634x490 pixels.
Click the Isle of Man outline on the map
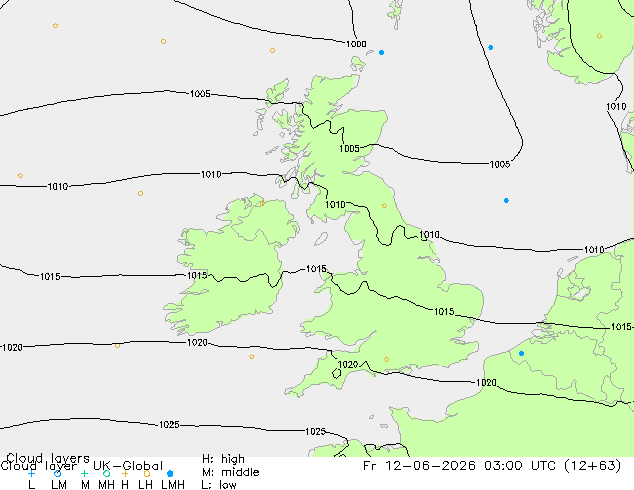pyautogui.click(x=321, y=239)
